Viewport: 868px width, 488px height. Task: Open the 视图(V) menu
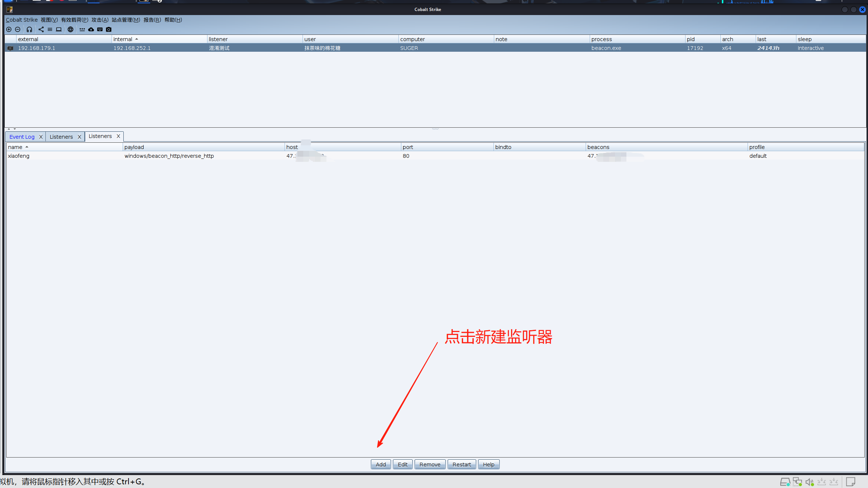coord(49,20)
